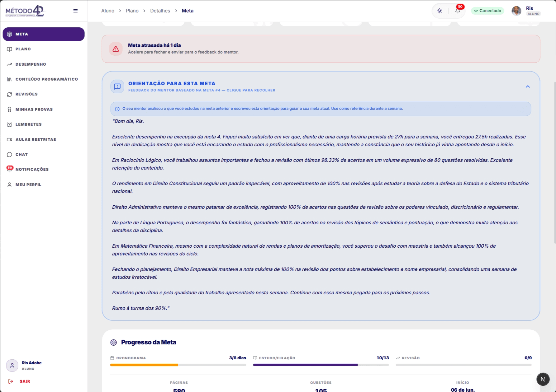The width and height of the screenshot is (556, 392).
Task: Open Meu Perfil from the sidebar
Action: (44, 185)
